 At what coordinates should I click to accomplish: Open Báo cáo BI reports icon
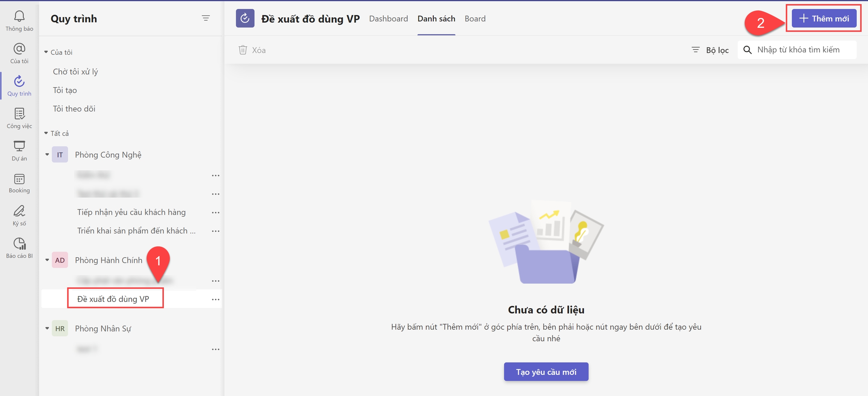click(19, 248)
